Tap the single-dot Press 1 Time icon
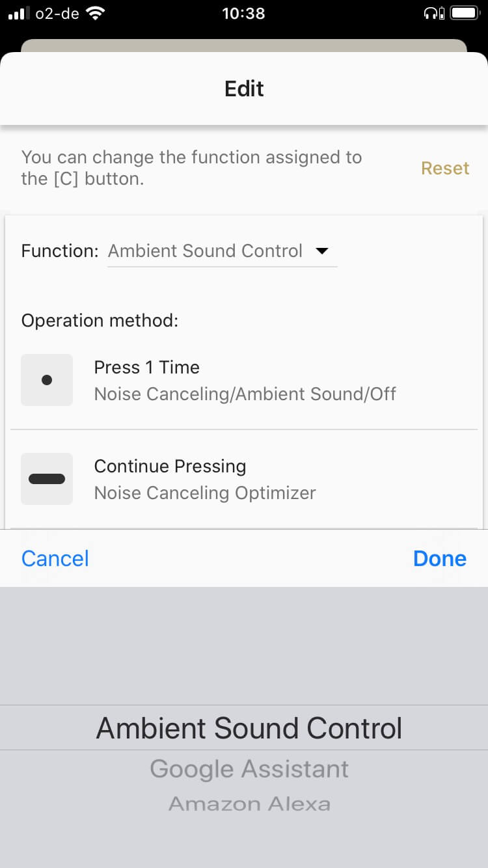488x868 pixels. tap(47, 380)
